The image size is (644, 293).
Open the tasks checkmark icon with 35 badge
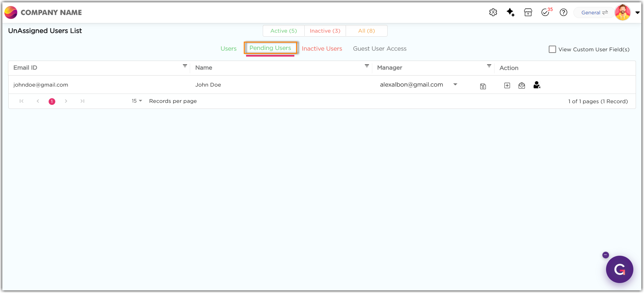click(545, 12)
